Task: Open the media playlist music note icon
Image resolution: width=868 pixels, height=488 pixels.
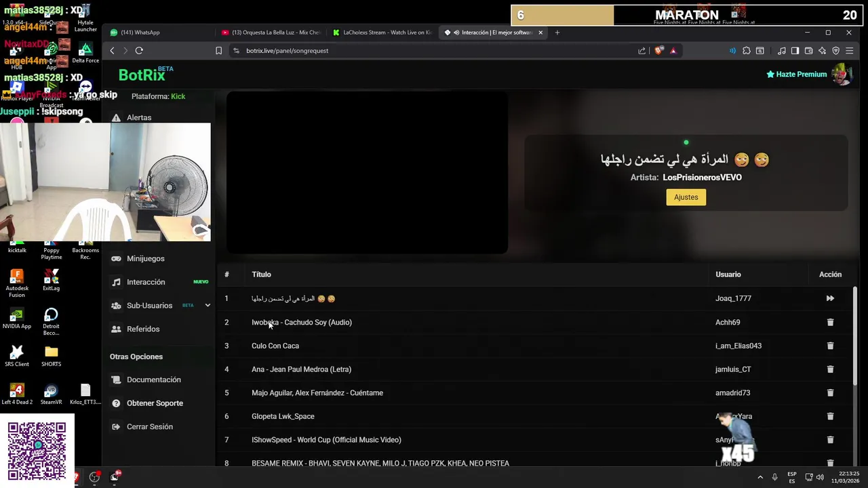Action: (782, 51)
